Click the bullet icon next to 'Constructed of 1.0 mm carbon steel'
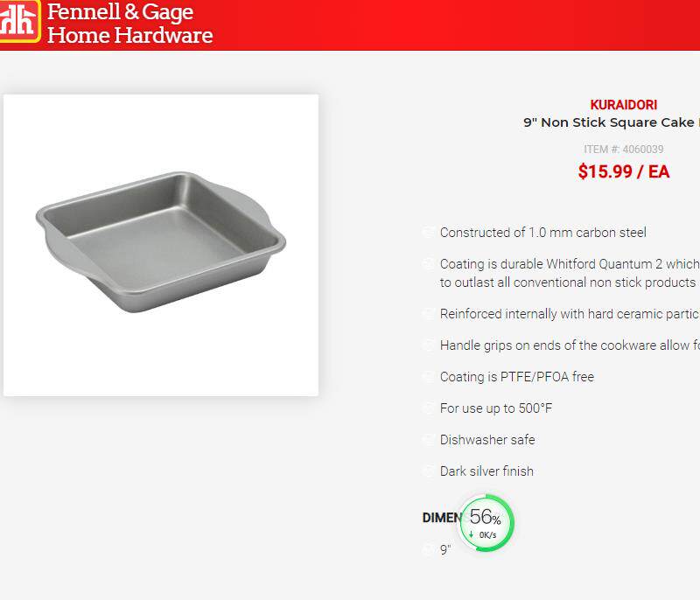The height and width of the screenshot is (600, 700). pos(428,233)
